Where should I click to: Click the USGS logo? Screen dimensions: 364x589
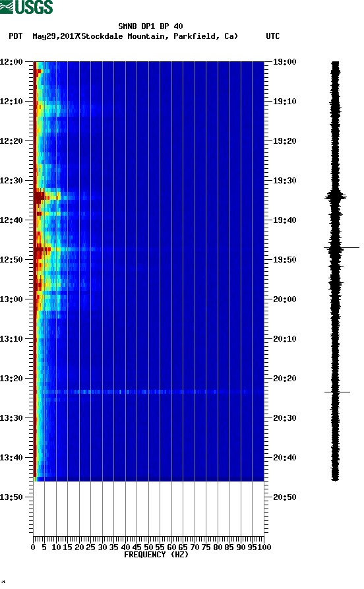coord(26,7)
